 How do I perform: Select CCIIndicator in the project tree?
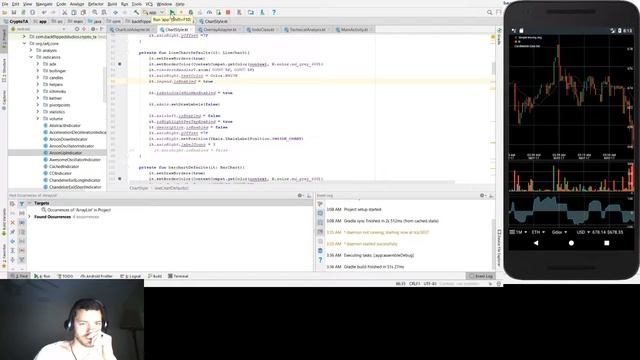60,173
